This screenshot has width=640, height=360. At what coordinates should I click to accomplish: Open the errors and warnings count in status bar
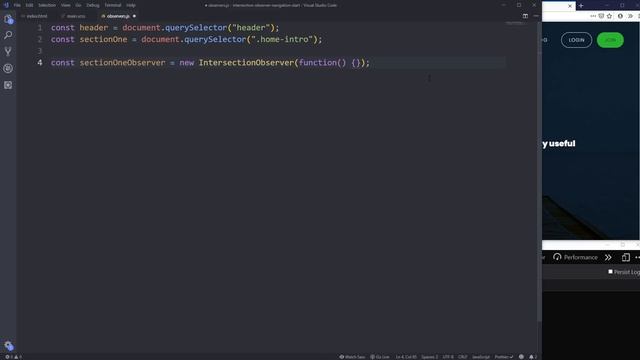(x=13, y=357)
